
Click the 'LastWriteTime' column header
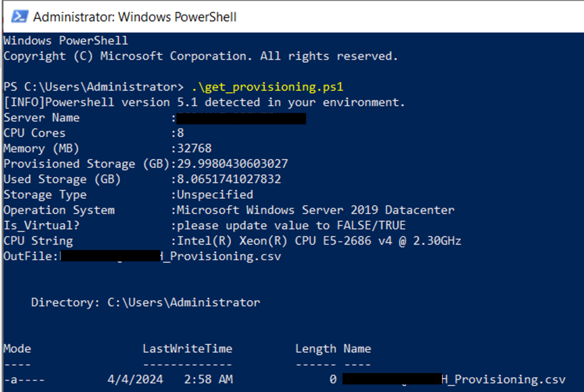(187, 349)
